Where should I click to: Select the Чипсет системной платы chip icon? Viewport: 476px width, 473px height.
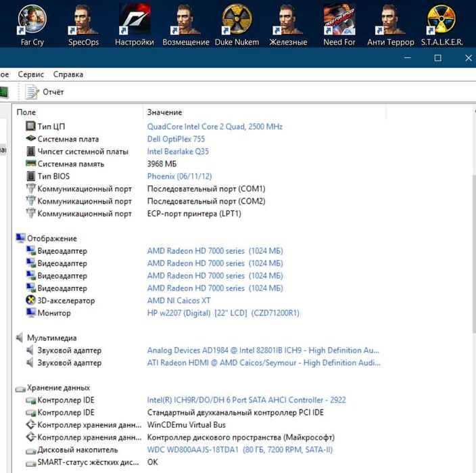[x=30, y=151]
